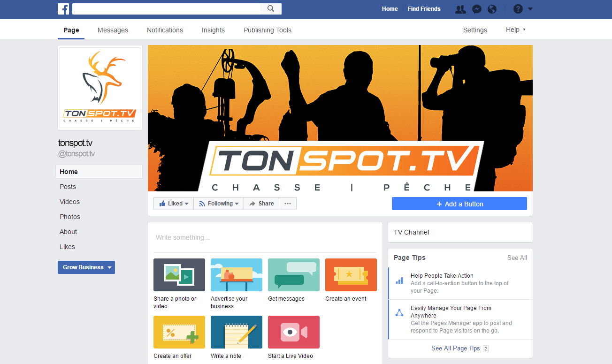Click the Quick Help question mark icon

click(x=518, y=9)
